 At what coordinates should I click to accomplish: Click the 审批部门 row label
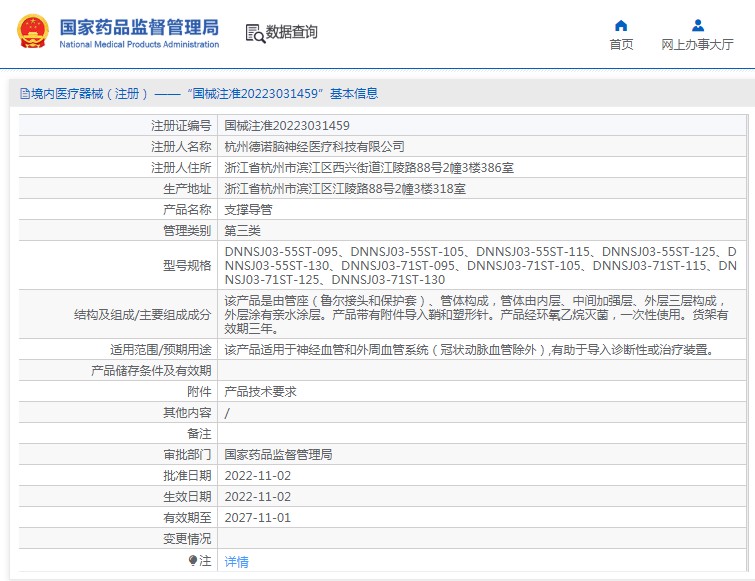pos(187,454)
